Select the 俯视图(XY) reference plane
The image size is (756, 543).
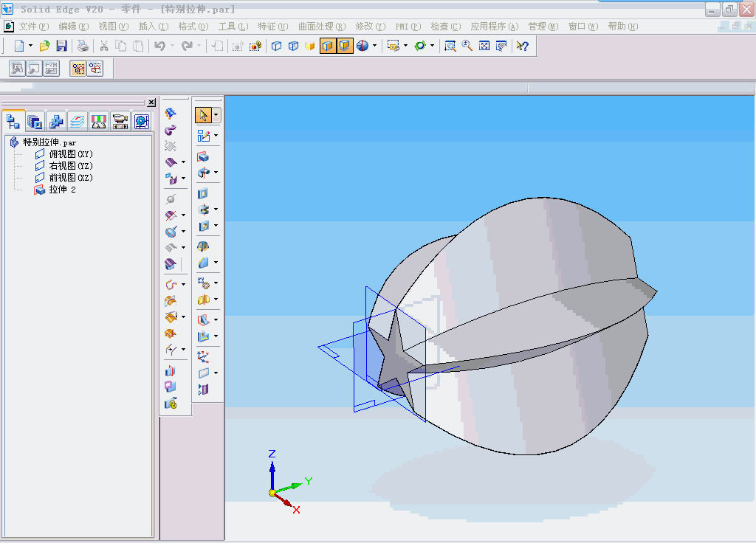[70, 154]
